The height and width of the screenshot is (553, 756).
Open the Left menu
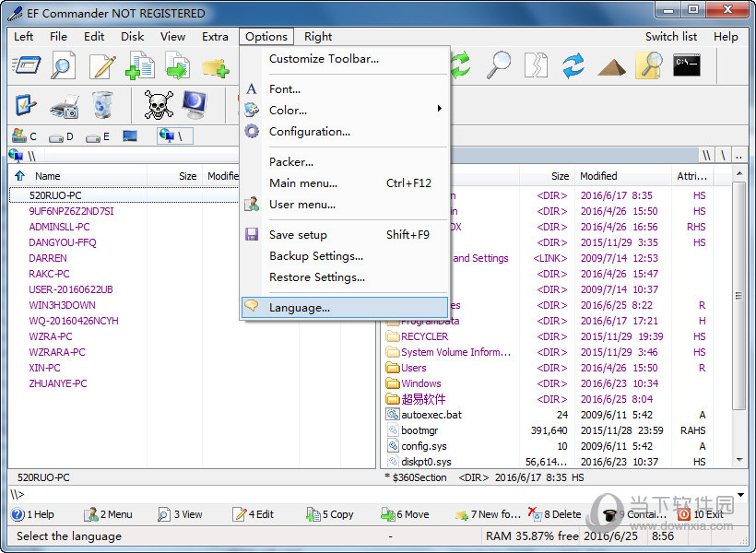pyautogui.click(x=23, y=37)
